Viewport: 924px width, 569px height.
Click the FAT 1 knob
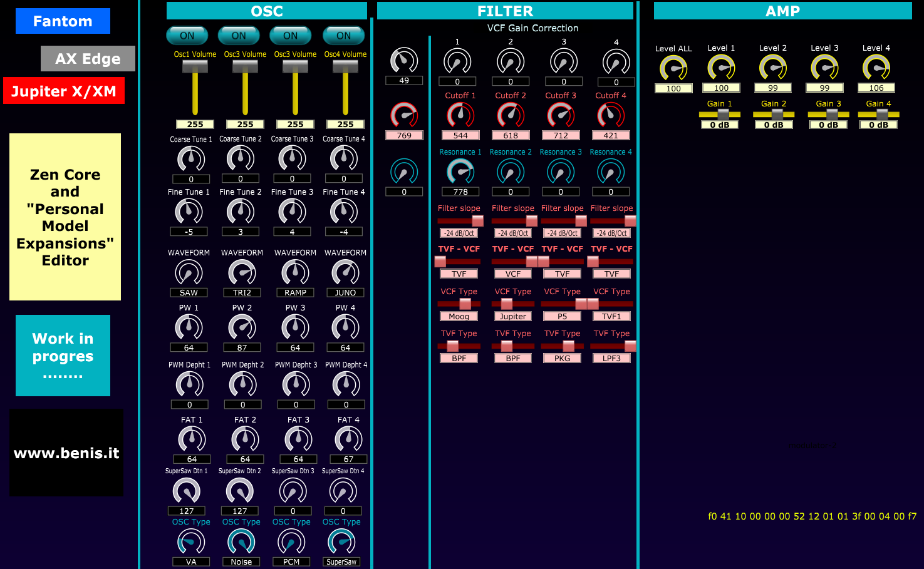tap(192, 439)
